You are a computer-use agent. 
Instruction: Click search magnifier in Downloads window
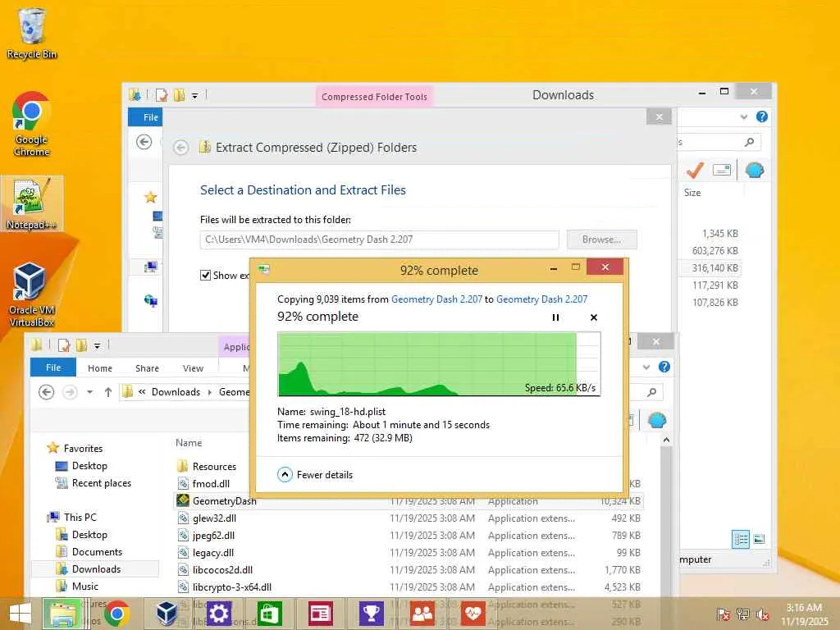click(x=750, y=142)
